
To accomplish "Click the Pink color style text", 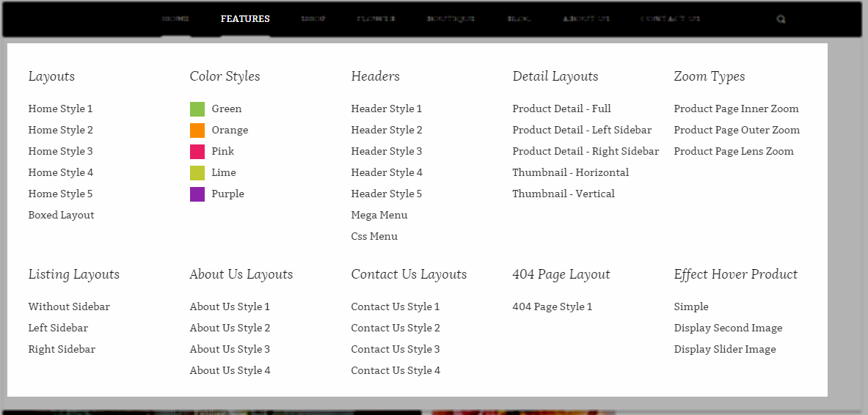I will coord(222,151).
